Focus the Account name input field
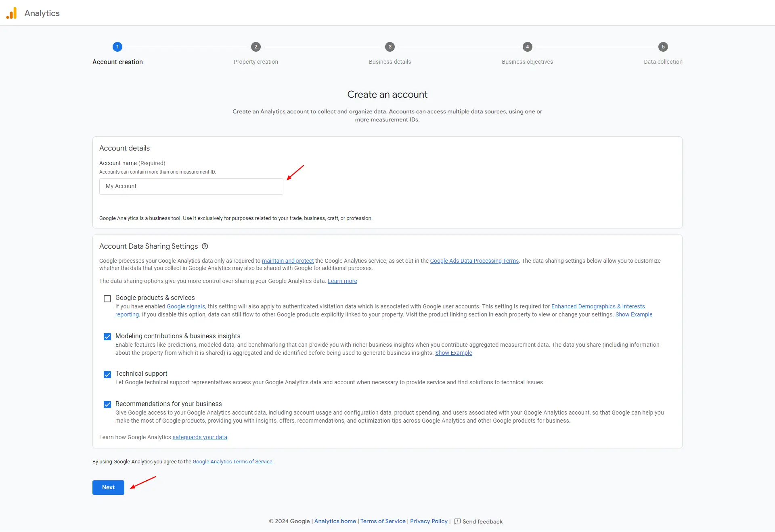 (191, 186)
